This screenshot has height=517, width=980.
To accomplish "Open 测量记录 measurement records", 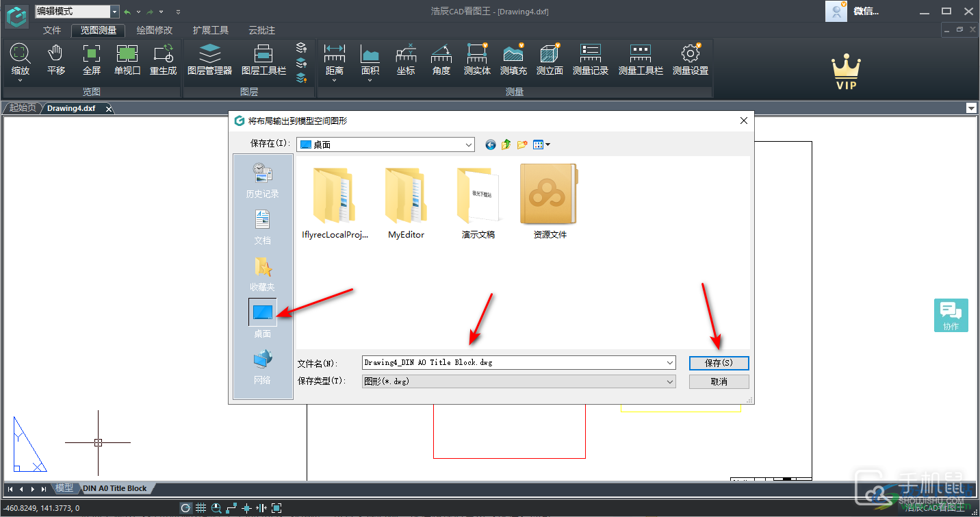I will (x=590, y=60).
